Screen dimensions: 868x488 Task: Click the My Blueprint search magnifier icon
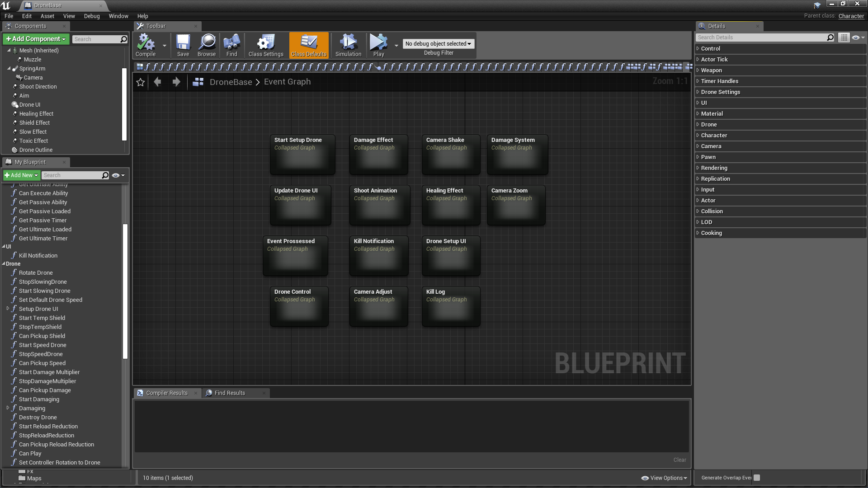[x=105, y=175]
